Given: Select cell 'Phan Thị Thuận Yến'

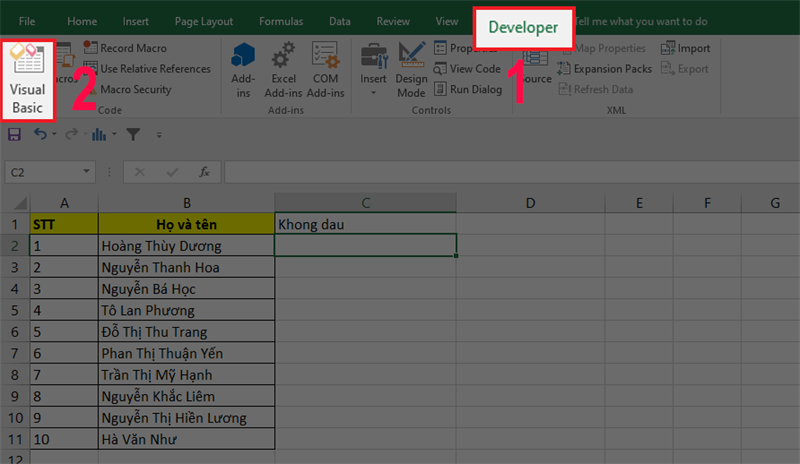Looking at the screenshot, I should point(186,353).
